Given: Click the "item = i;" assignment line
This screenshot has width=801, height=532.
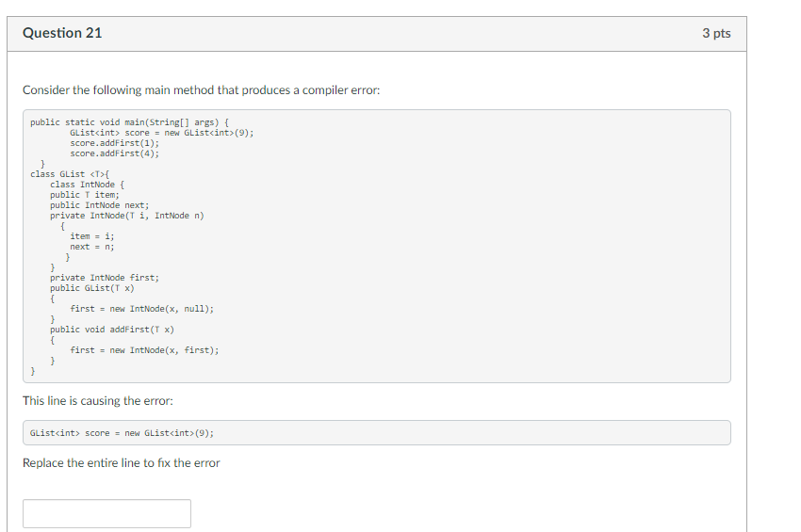Looking at the screenshot, I should click(x=92, y=236).
